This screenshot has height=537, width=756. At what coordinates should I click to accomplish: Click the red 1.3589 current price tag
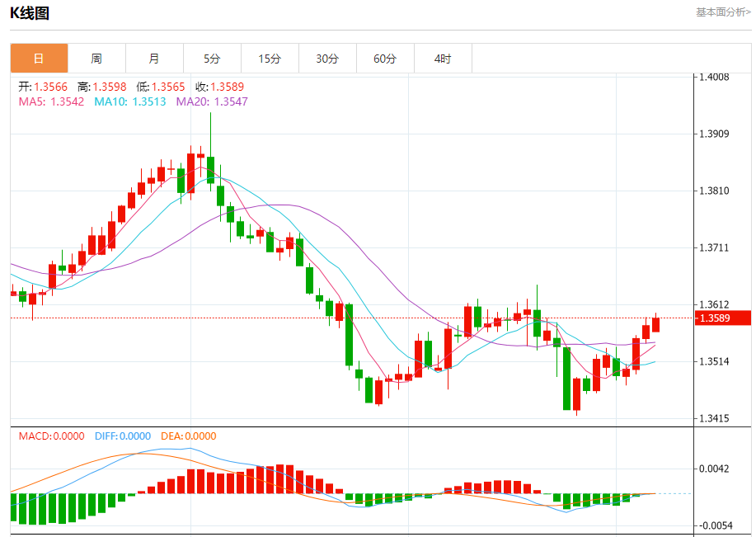tap(723, 318)
